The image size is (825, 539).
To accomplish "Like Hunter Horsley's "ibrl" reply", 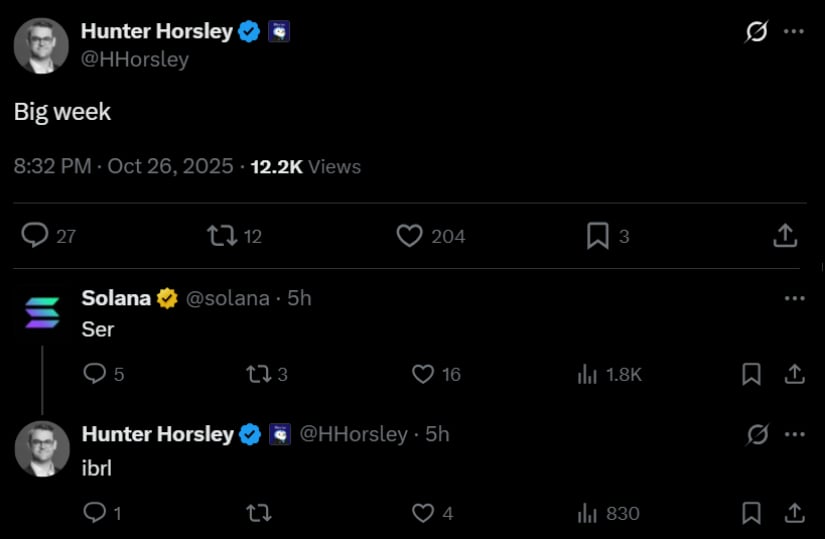I will coord(423,513).
